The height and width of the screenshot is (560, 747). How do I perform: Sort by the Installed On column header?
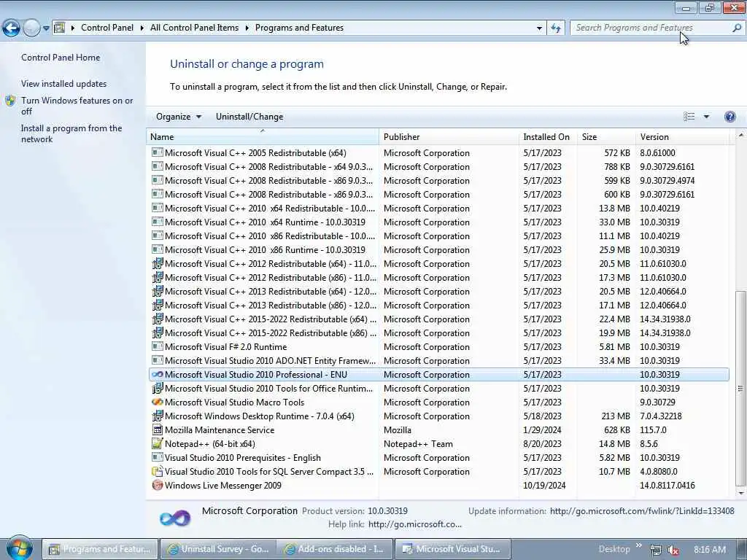(547, 136)
